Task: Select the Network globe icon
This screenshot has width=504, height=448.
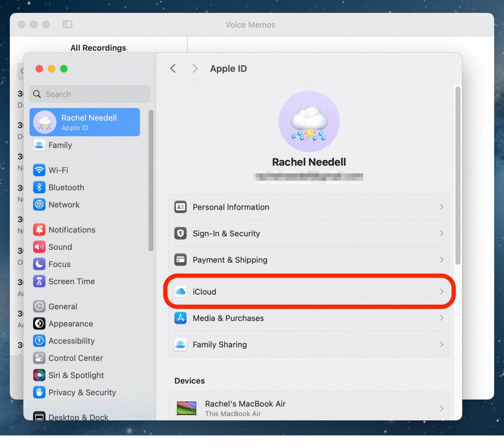Action: coord(39,205)
